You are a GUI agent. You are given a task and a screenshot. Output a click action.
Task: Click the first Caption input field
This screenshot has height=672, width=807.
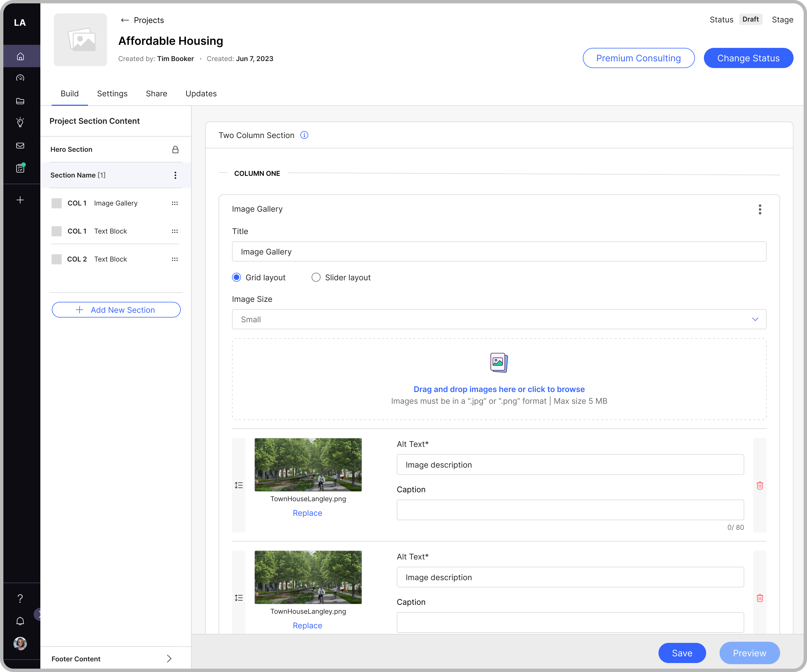pyautogui.click(x=570, y=510)
